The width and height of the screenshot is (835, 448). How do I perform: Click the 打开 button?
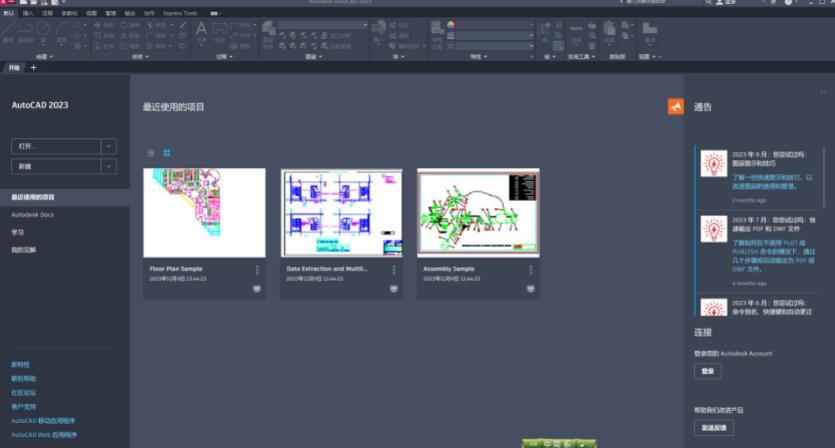[x=56, y=146]
